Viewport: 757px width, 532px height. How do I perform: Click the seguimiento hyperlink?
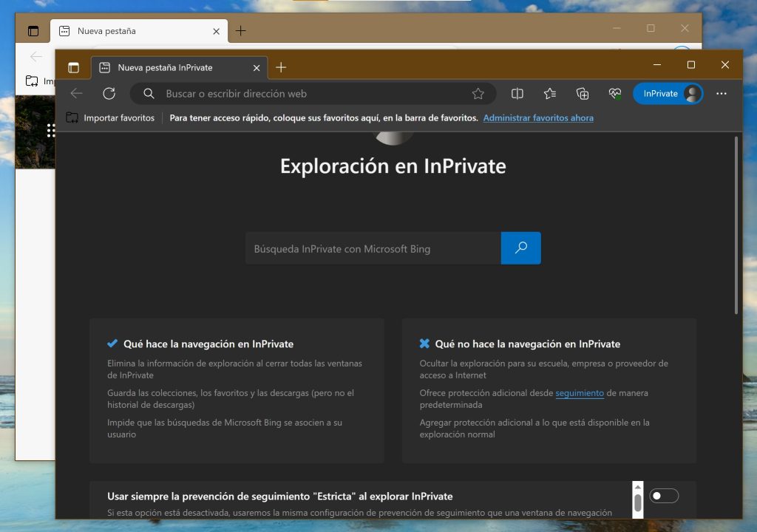click(x=582, y=393)
